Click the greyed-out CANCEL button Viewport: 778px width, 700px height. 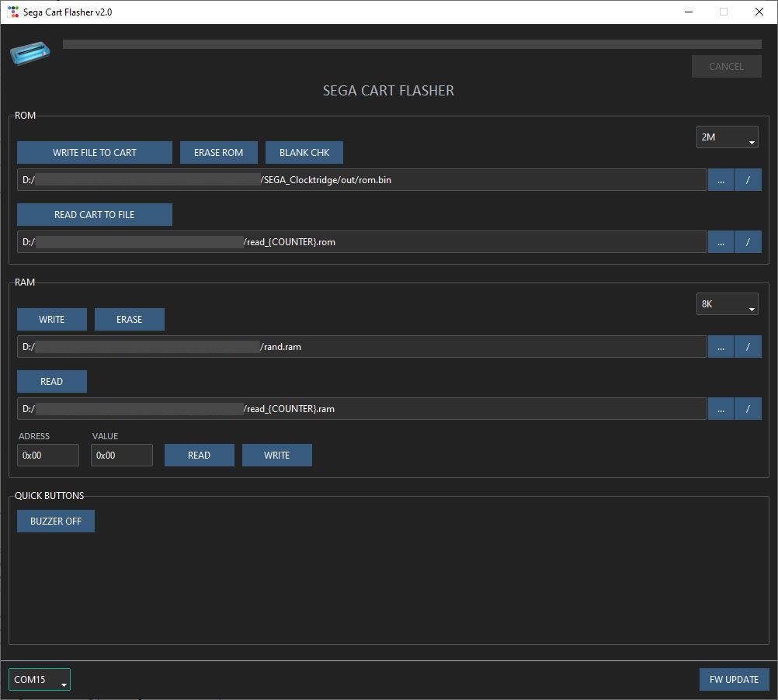pos(727,67)
